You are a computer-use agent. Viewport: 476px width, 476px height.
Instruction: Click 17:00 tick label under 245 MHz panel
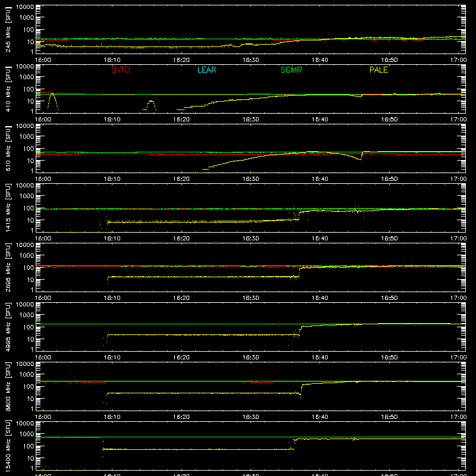tap(458, 60)
